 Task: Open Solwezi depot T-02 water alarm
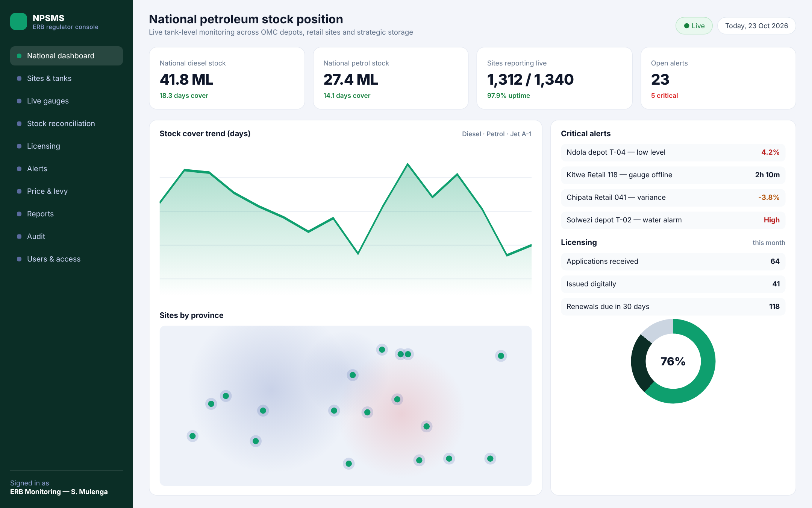click(x=673, y=220)
